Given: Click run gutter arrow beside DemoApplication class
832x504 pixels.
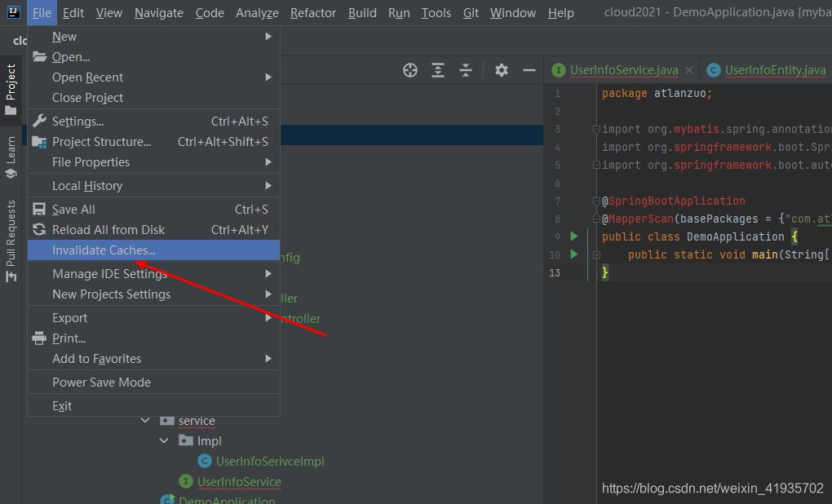Looking at the screenshot, I should point(574,237).
